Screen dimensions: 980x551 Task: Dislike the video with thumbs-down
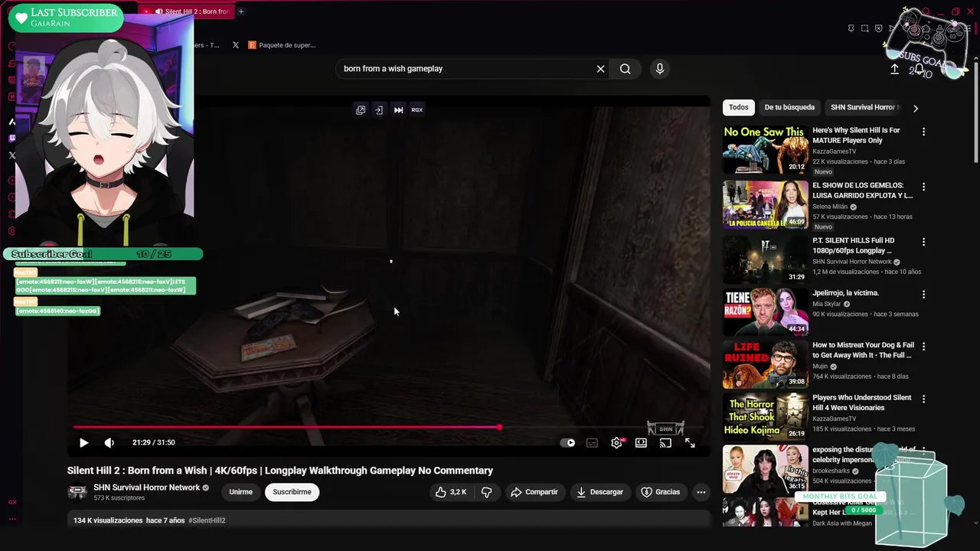[x=486, y=492]
